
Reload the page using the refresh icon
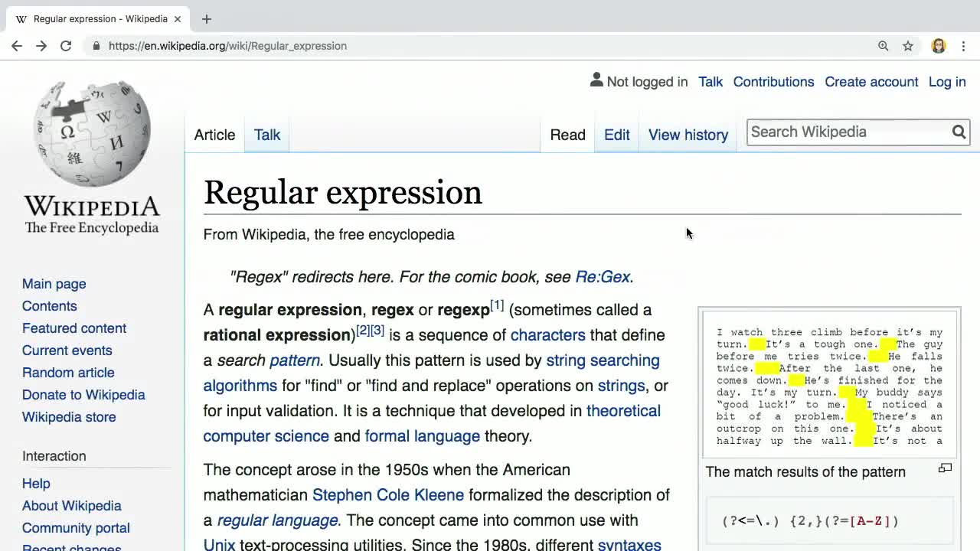[66, 46]
